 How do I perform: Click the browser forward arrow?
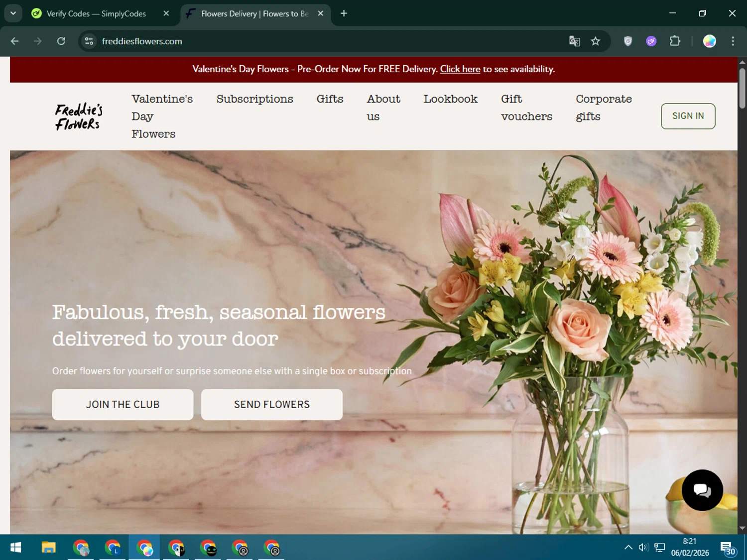point(38,41)
